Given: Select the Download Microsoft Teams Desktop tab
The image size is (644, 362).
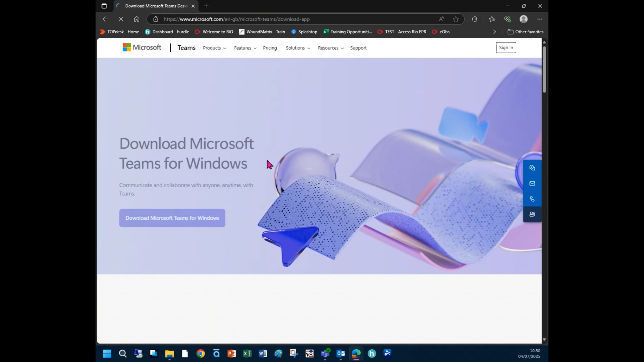Looking at the screenshot, I should pos(156,6).
